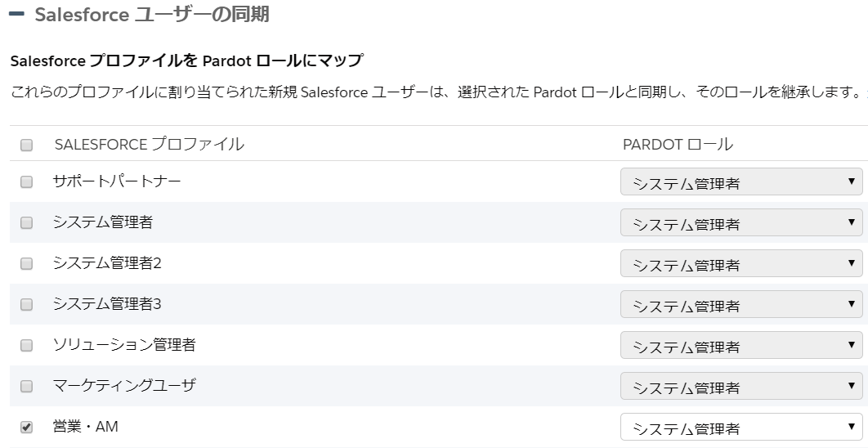Image resolution: width=868 pixels, height=448 pixels.
Task: Expand the role dropdown for マーケティングユーザ
Action: coord(741,386)
